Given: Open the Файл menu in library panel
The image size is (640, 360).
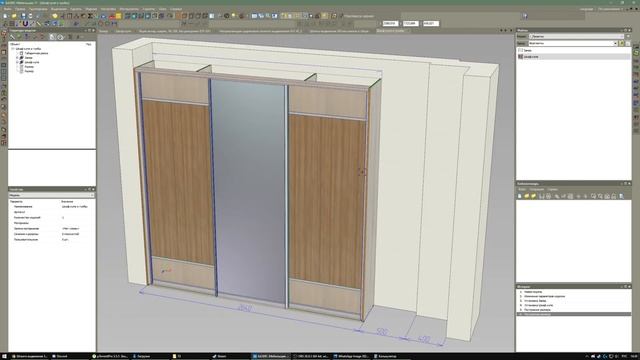Looking at the screenshot, I should pos(522,189).
